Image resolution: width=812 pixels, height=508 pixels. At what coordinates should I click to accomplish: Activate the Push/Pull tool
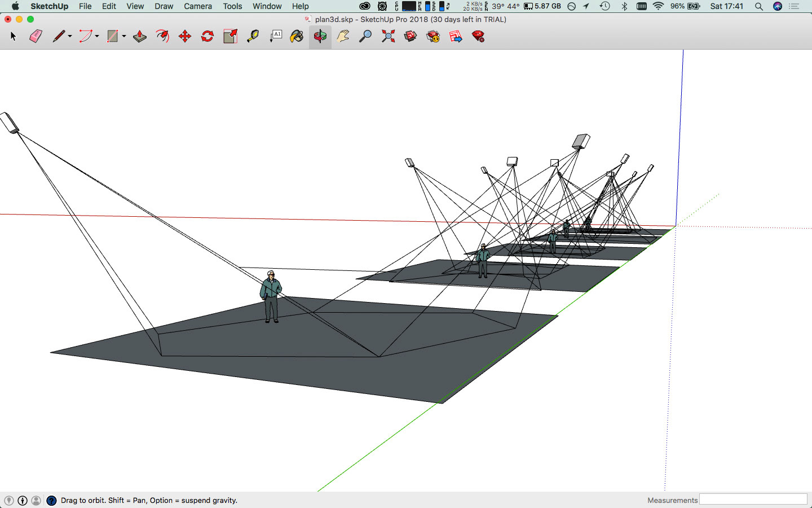(x=140, y=36)
